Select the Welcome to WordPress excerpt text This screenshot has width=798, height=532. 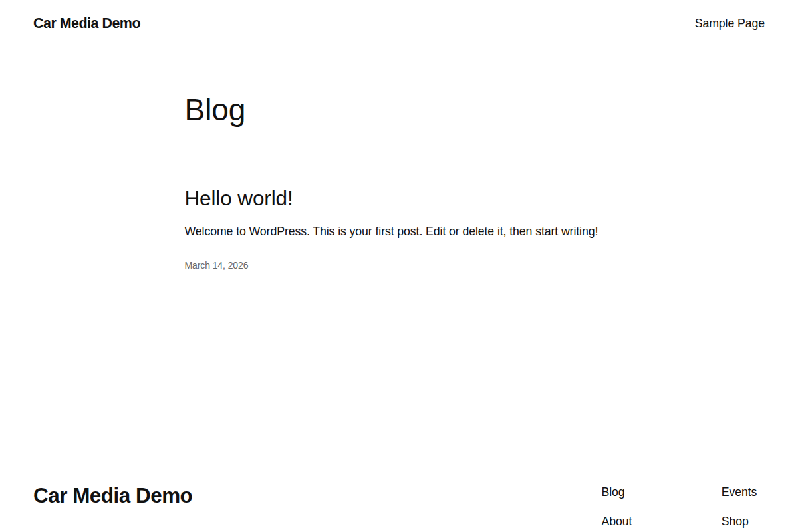coord(391,231)
